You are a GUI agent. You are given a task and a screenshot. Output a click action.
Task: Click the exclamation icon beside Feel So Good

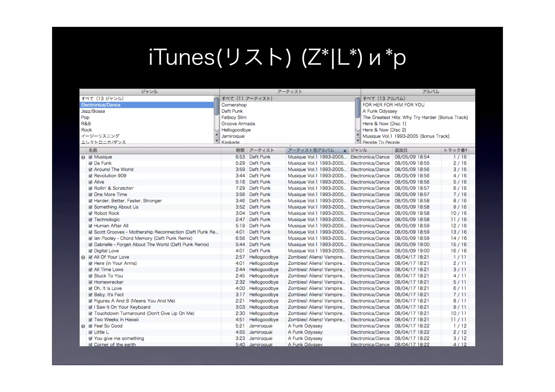(x=83, y=326)
